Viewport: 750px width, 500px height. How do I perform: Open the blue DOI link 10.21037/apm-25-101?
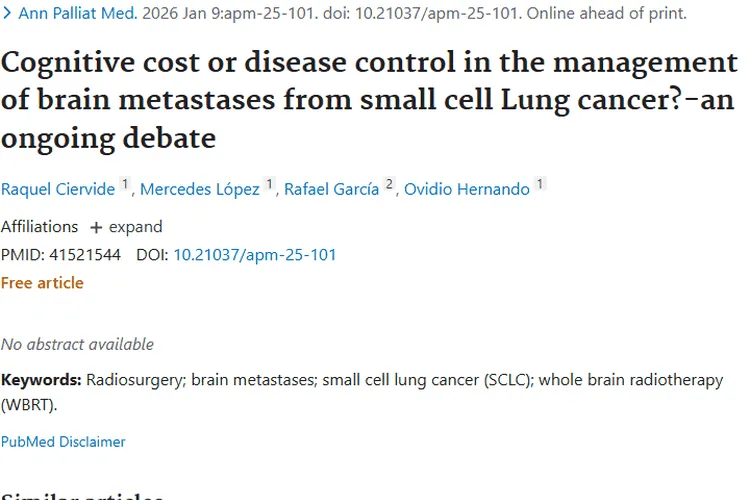pyautogui.click(x=255, y=255)
